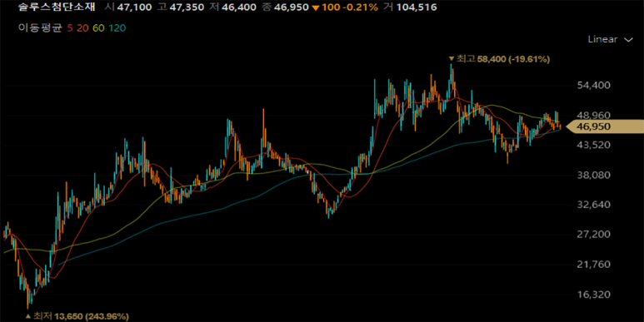Click the chevron next to Linear
Screen dimensions: 644x322
tap(628, 40)
